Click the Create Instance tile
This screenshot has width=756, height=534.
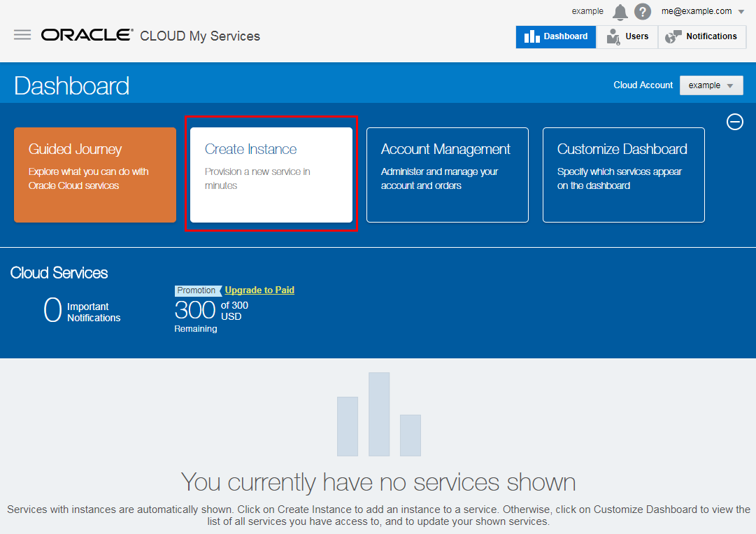click(x=271, y=175)
